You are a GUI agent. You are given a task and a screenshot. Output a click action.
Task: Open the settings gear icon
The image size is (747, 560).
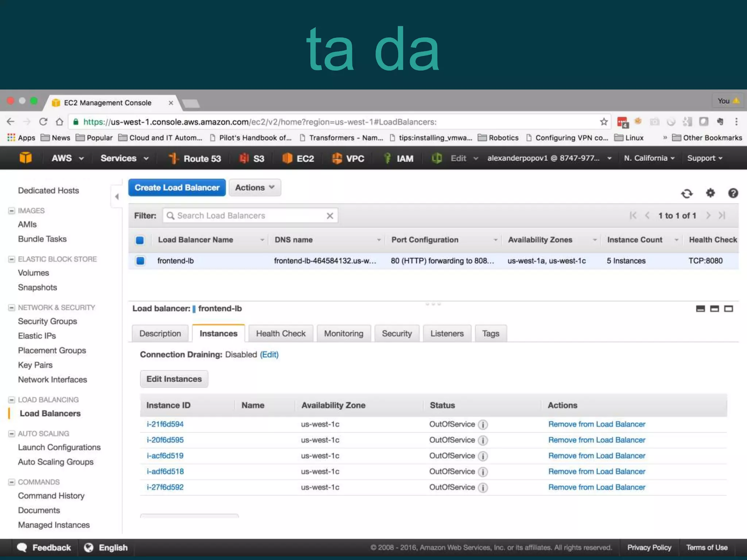pos(710,192)
